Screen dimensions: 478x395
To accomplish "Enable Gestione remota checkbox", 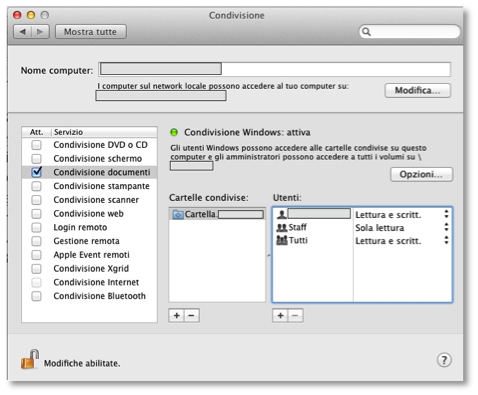I will pos(36,241).
